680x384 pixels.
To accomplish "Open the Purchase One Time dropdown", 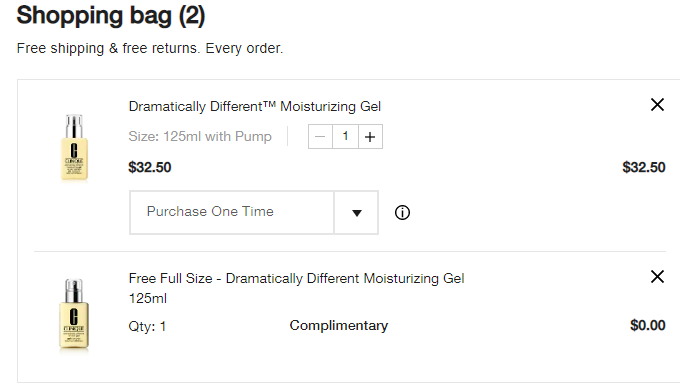I will click(x=254, y=212).
